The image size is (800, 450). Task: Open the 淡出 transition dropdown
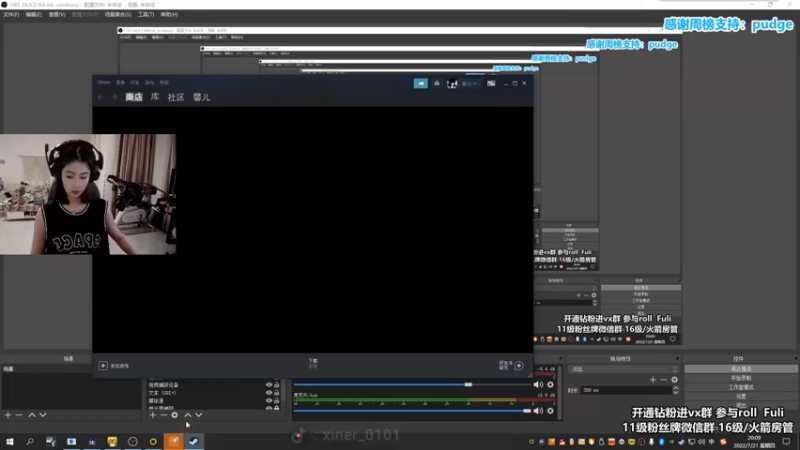click(624, 369)
